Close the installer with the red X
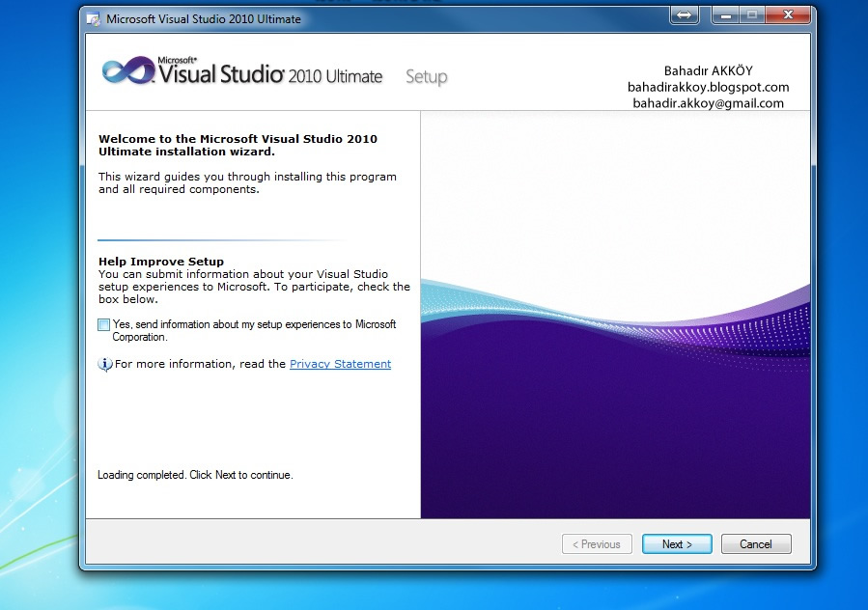This screenshot has width=868, height=610. pyautogui.click(x=788, y=15)
